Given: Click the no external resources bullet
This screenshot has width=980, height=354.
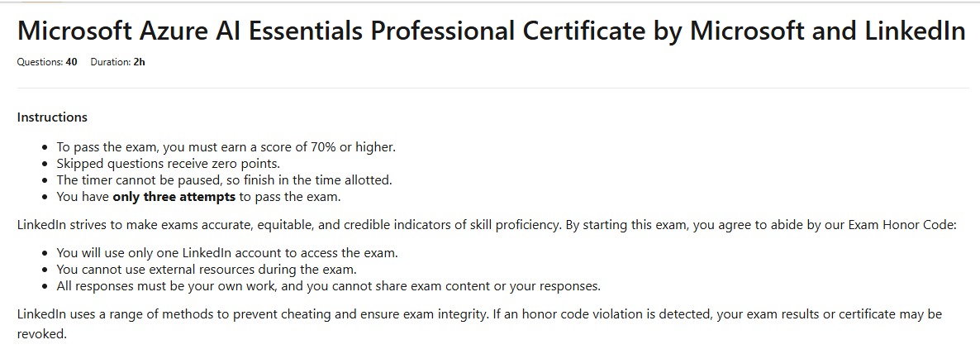Looking at the screenshot, I should click(206, 270).
